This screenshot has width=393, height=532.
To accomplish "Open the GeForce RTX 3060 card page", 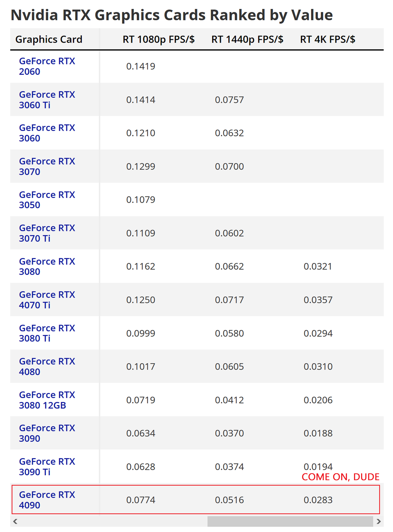I will click(47, 133).
